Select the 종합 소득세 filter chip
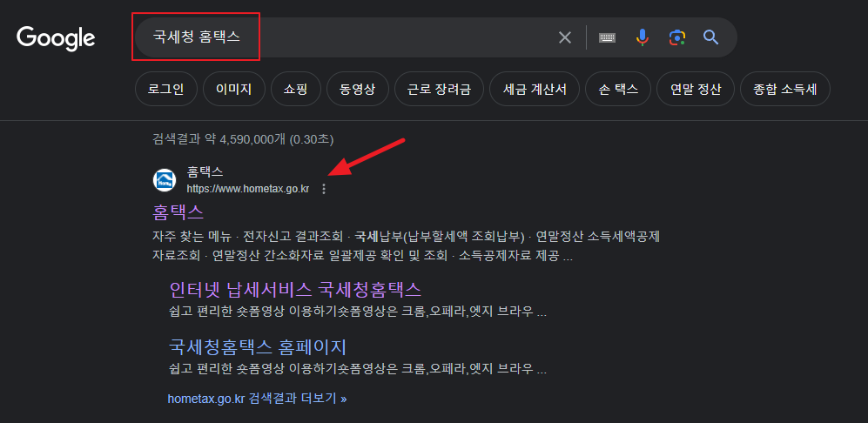Viewport: 868px width, 423px height. click(x=785, y=89)
